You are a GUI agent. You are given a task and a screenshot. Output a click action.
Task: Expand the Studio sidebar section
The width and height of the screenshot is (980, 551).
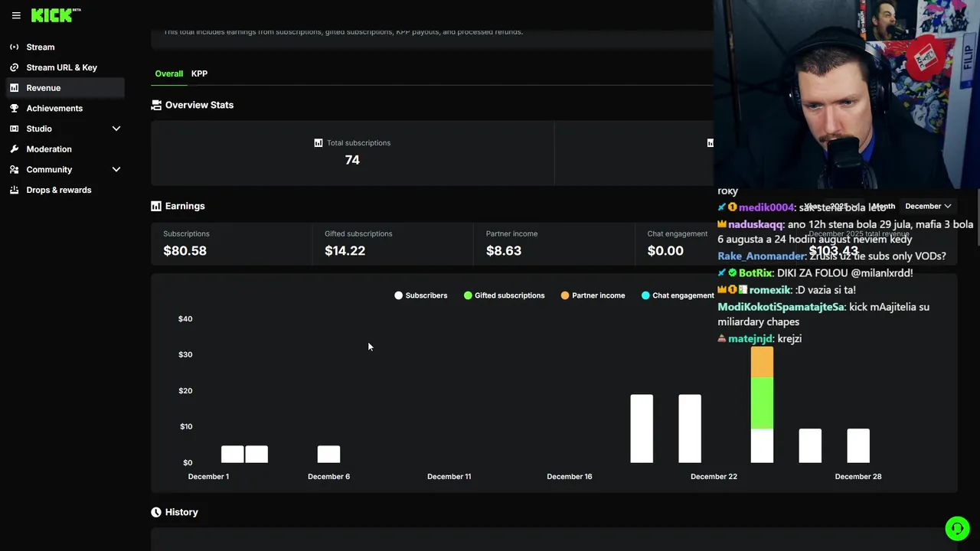(116, 129)
